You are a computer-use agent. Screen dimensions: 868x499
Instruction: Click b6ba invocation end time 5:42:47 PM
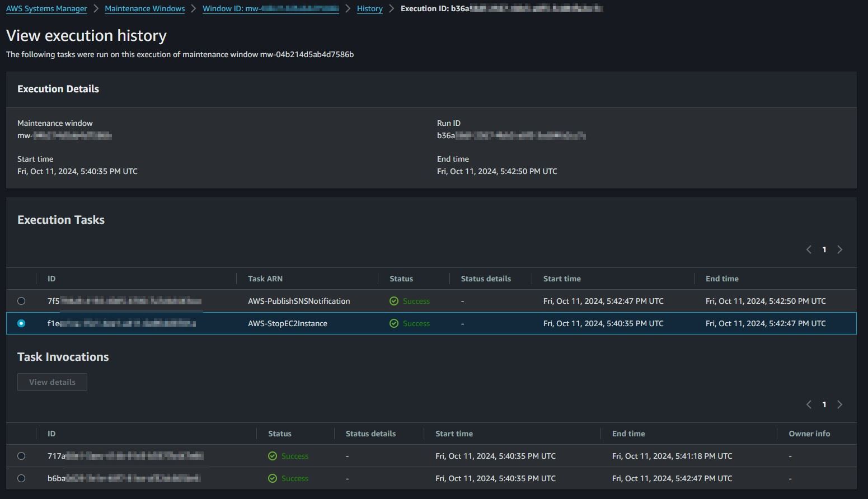click(672, 478)
